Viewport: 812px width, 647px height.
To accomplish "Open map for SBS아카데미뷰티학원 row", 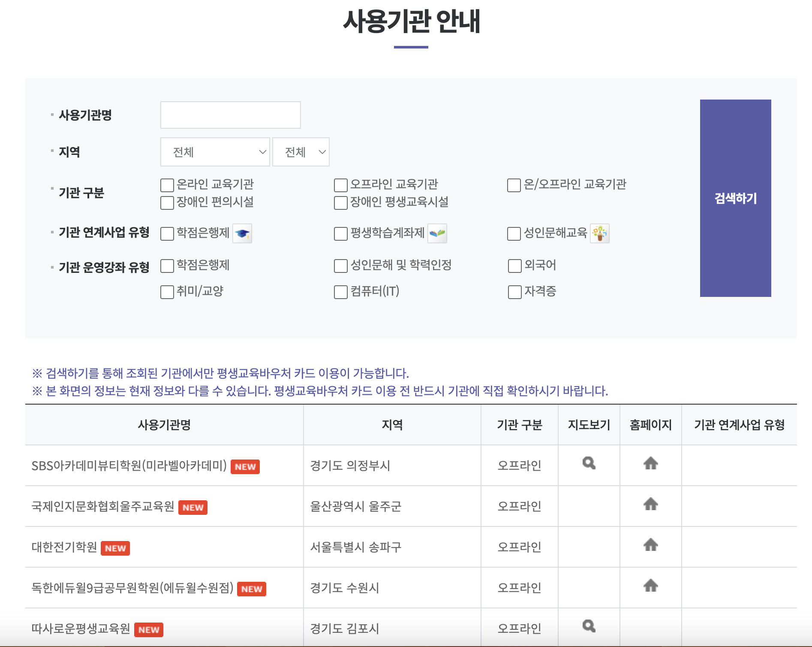I will coord(589,463).
